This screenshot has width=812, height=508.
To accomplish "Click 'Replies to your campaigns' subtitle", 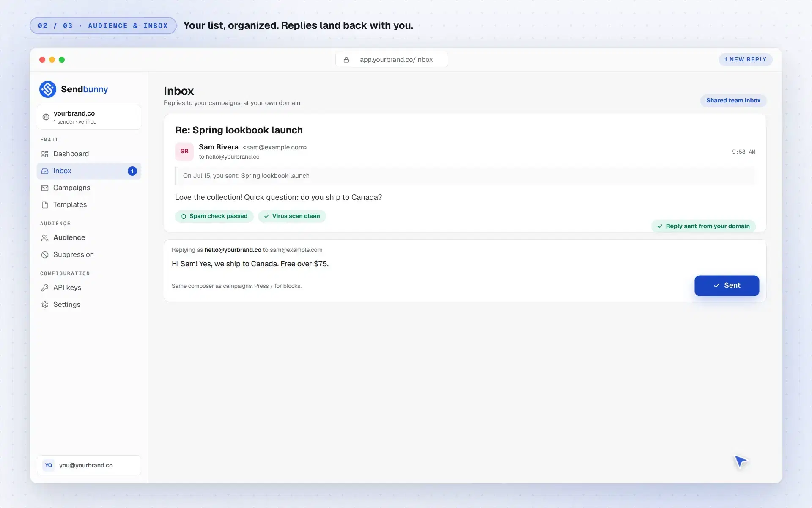I will (x=232, y=103).
